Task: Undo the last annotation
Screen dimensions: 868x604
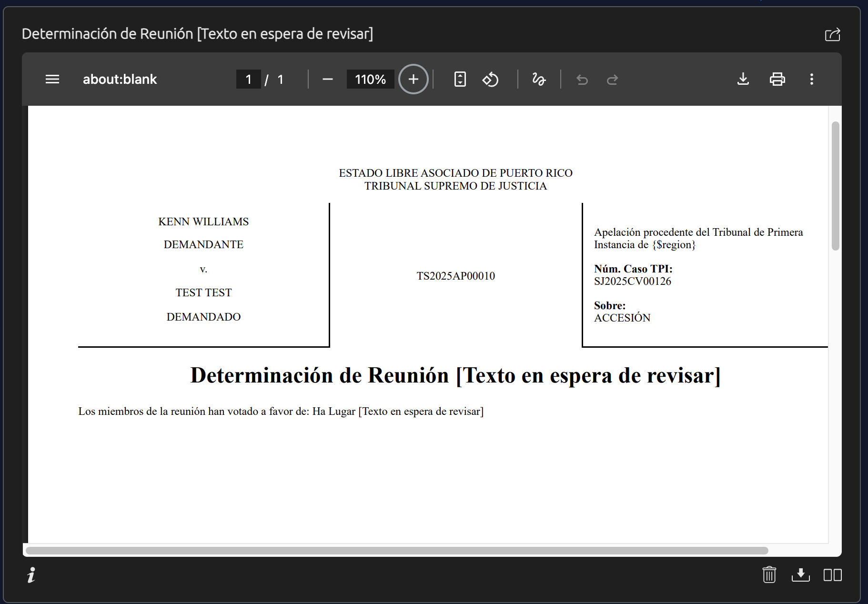Action: [582, 80]
